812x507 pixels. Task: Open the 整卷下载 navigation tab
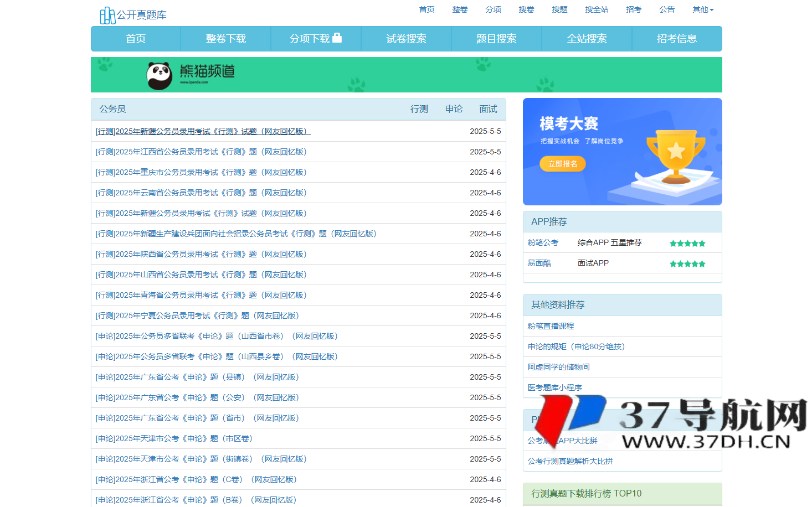225,39
